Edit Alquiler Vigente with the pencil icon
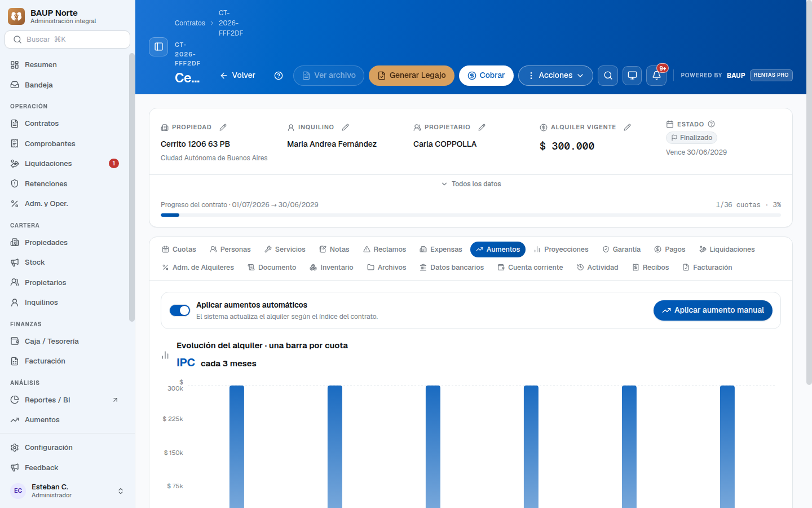Image resolution: width=812 pixels, height=508 pixels. click(627, 128)
